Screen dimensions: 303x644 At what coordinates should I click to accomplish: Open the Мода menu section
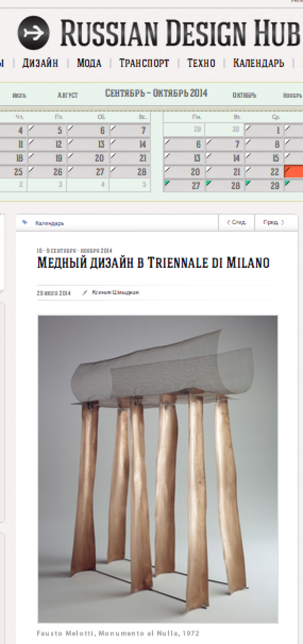click(89, 63)
